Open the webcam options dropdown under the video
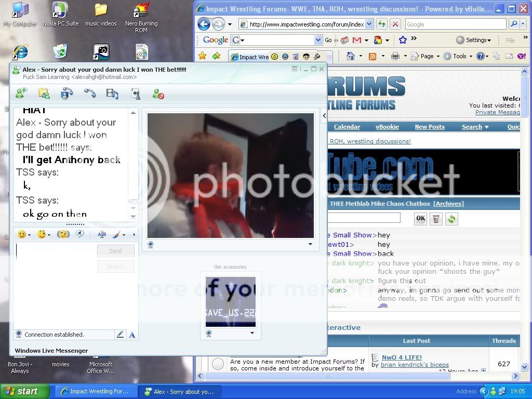The width and height of the screenshot is (532, 399). pos(310,244)
